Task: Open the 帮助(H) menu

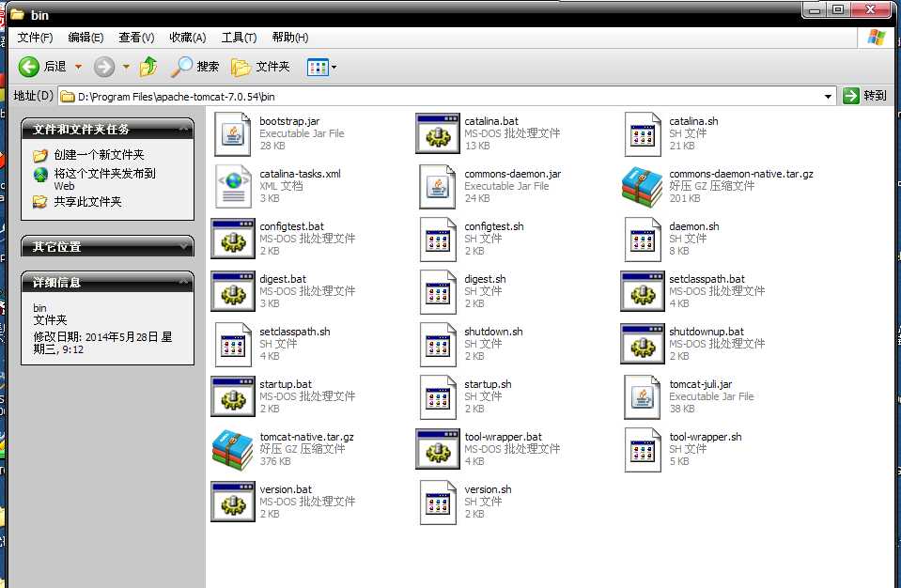Action: click(290, 38)
